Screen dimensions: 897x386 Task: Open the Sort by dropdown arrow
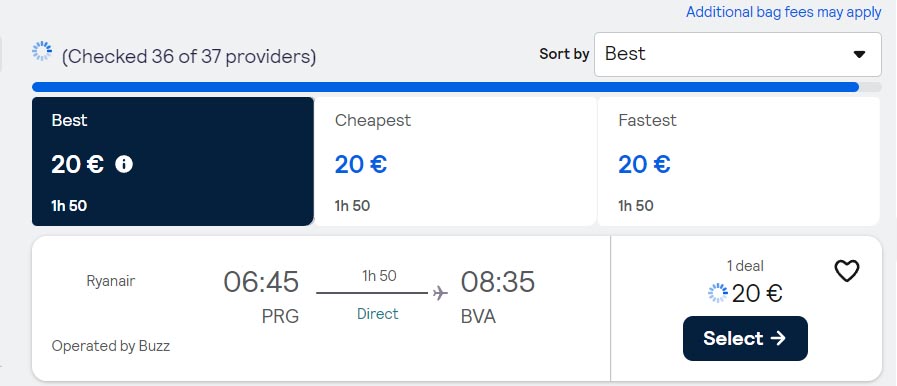[x=859, y=54]
